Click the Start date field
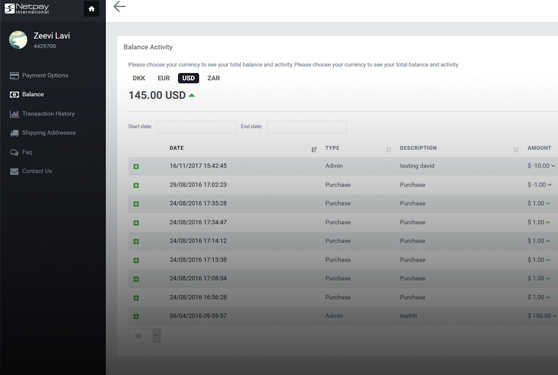Image resolution: width=558 pixels, height=375 pixels. (196, 127)
